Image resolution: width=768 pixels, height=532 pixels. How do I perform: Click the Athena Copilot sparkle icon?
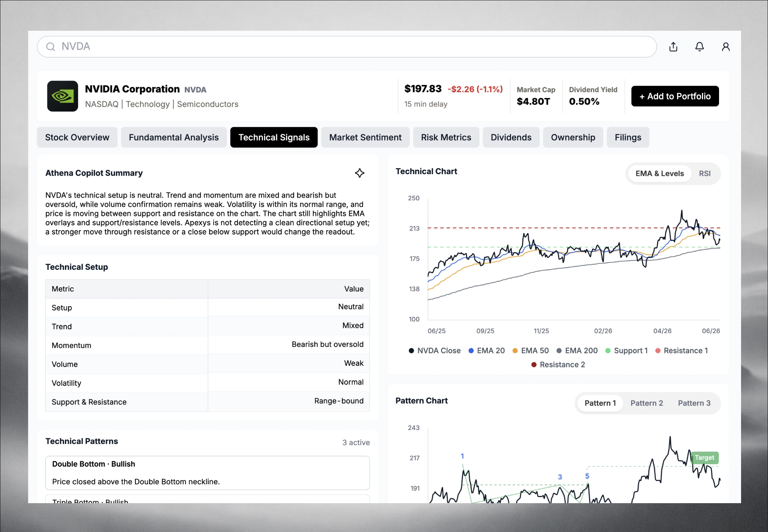tap(359, 173)
